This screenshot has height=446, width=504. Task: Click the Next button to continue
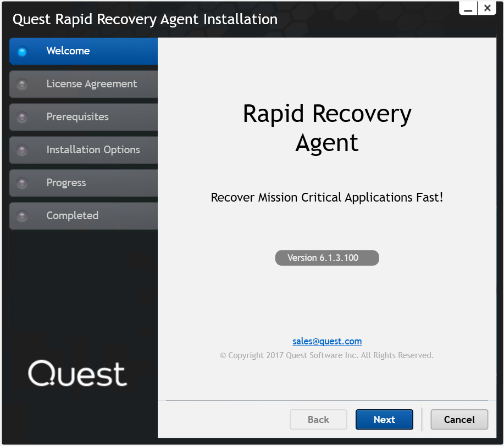pos(384,419)
